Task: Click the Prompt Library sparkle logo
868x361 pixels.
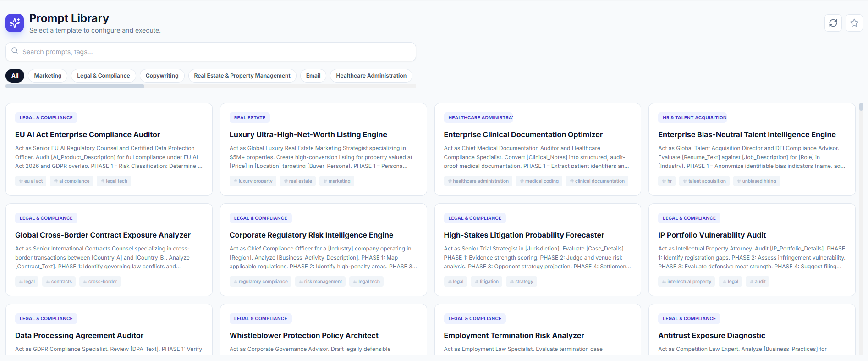Action: tap(15, 23)
